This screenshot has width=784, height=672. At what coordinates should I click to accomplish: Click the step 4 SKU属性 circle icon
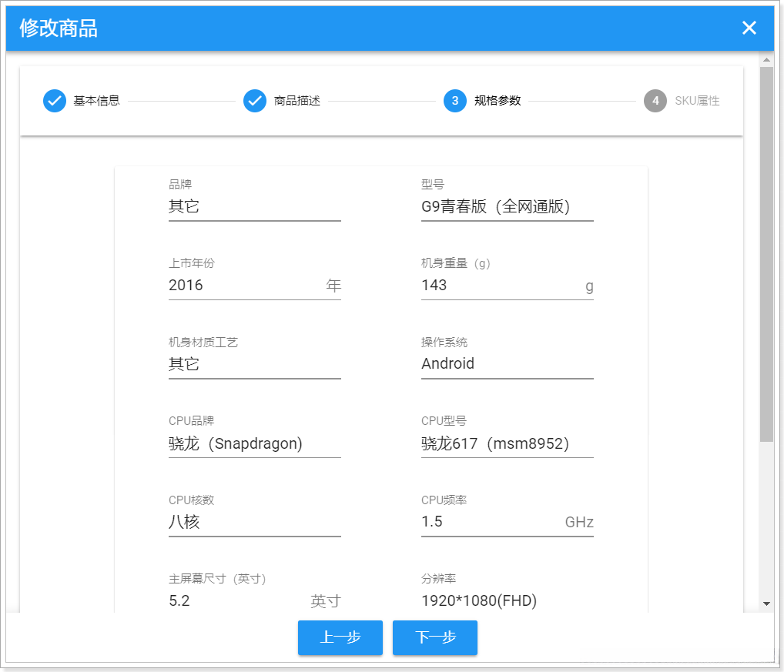[655, 100]
